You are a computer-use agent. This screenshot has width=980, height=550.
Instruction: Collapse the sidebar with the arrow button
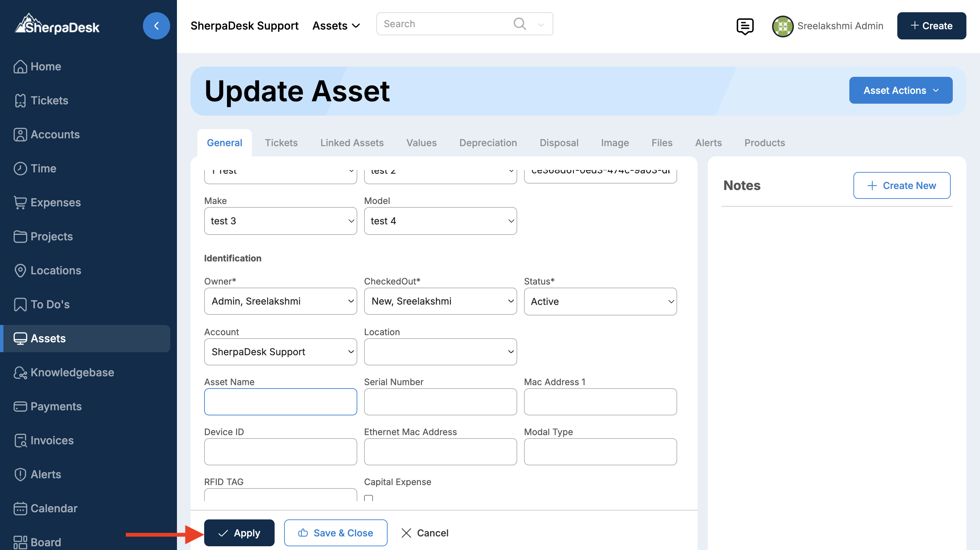[156, 26]
